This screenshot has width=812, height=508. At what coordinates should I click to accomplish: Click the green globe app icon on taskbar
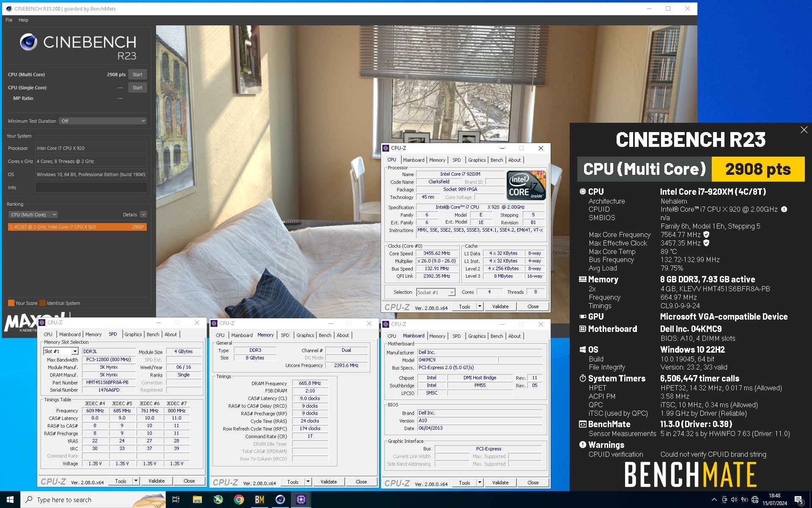(218, 500)
